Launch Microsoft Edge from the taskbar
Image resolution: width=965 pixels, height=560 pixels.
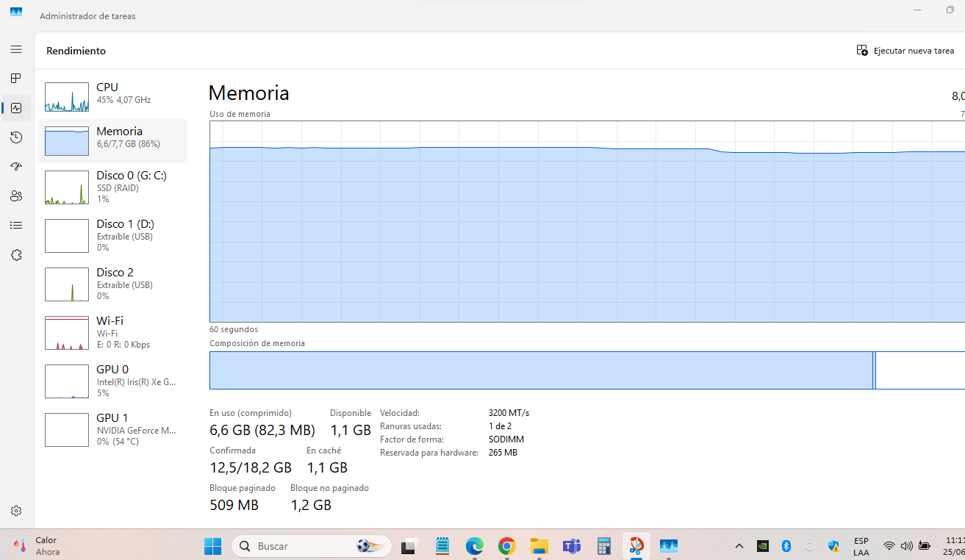coord(475,546)
